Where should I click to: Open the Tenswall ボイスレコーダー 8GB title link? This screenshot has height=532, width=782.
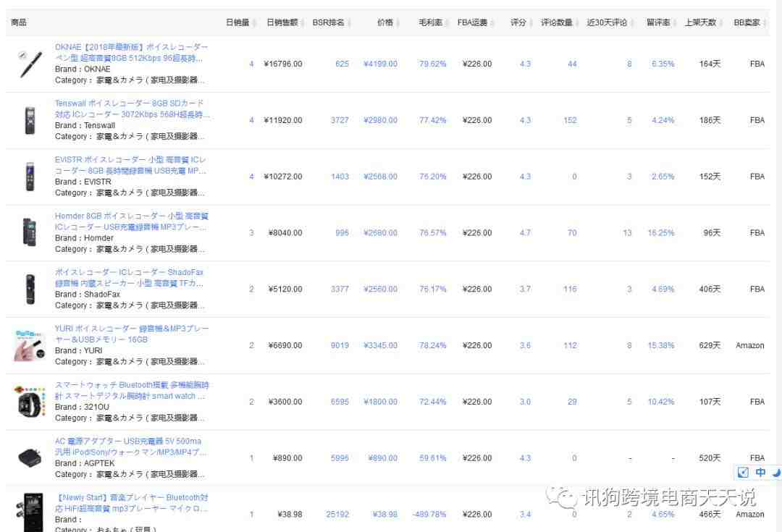tap(132, 109)
